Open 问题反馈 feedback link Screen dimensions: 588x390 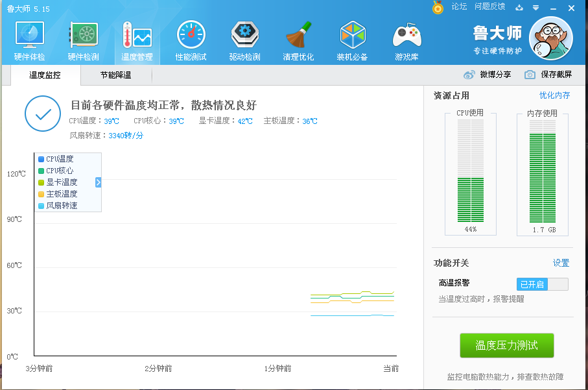point(489,6)
